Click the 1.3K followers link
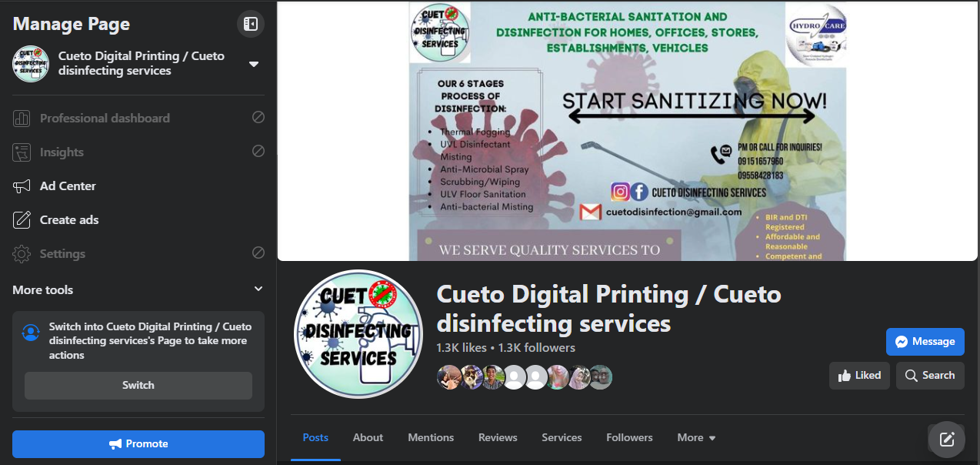 click(537, 347)
